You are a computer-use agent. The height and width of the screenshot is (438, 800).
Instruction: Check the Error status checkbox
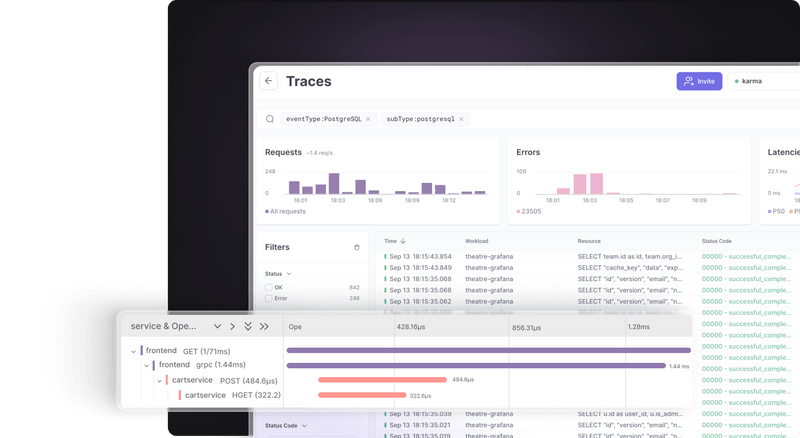coord(269,298)
